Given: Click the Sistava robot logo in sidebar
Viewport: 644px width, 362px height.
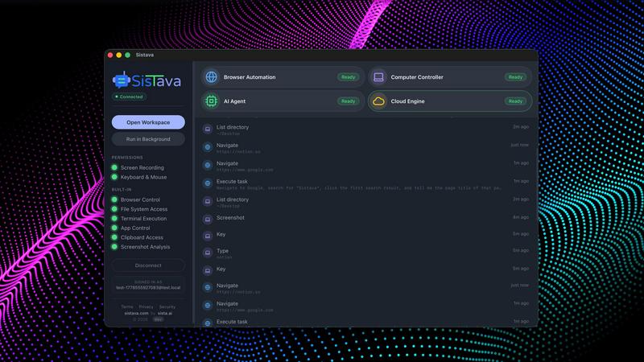Looking at the screenshot, I should tap(122, 80).
